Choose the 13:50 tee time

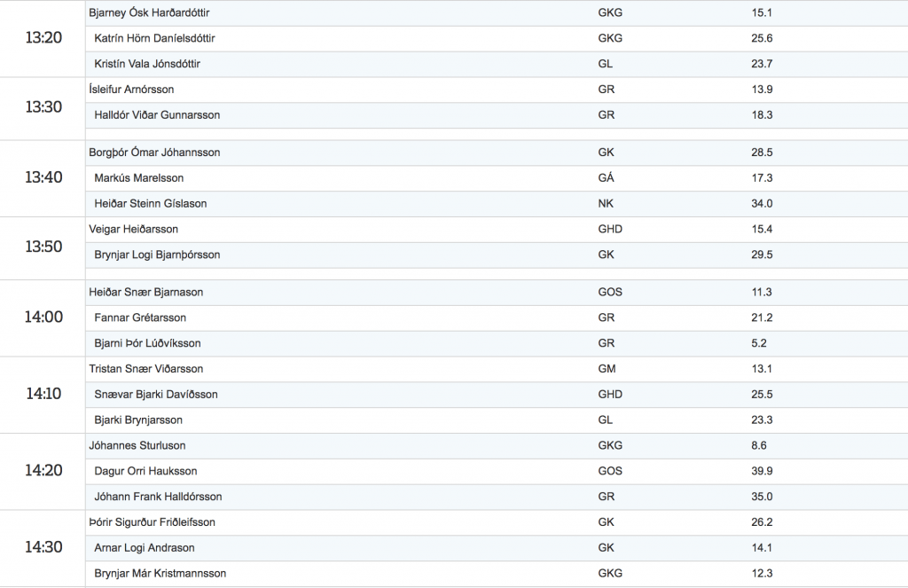pyautogui.click(x=43, y=247)
